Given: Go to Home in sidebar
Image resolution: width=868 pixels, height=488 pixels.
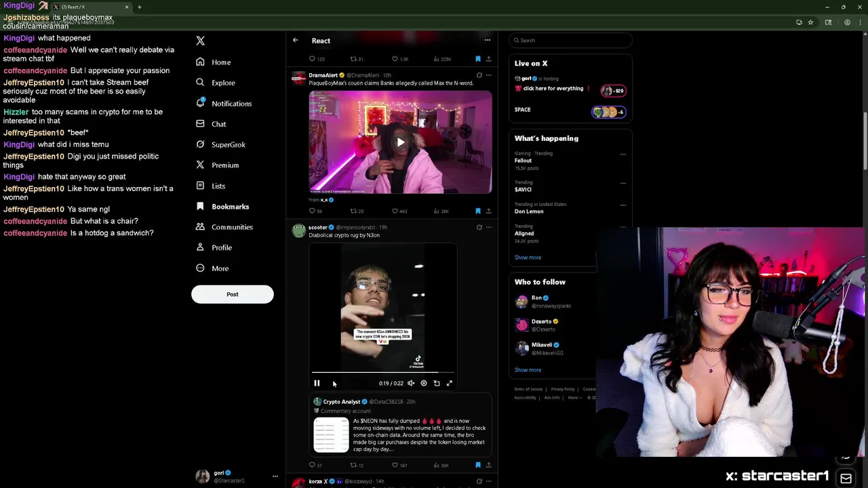Looking at the screenshot, I should [214, 62].
